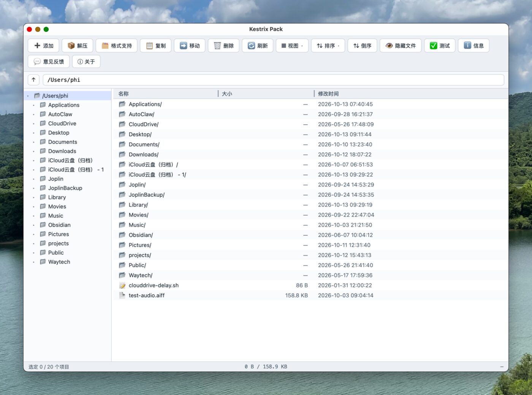This screenshot has height=395, width=532.
Task: Select JoplinBackup in the sidebar tree
Action: click(x=65, y=188)
